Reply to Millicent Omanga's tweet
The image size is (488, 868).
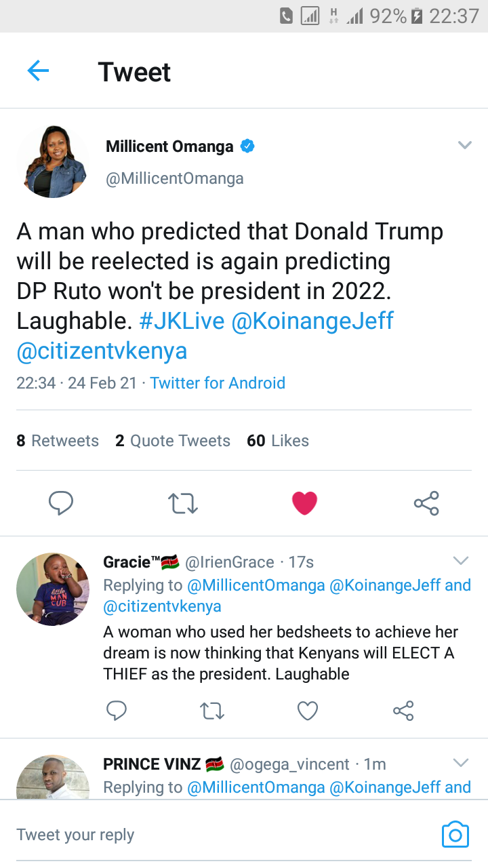point(61,503)
